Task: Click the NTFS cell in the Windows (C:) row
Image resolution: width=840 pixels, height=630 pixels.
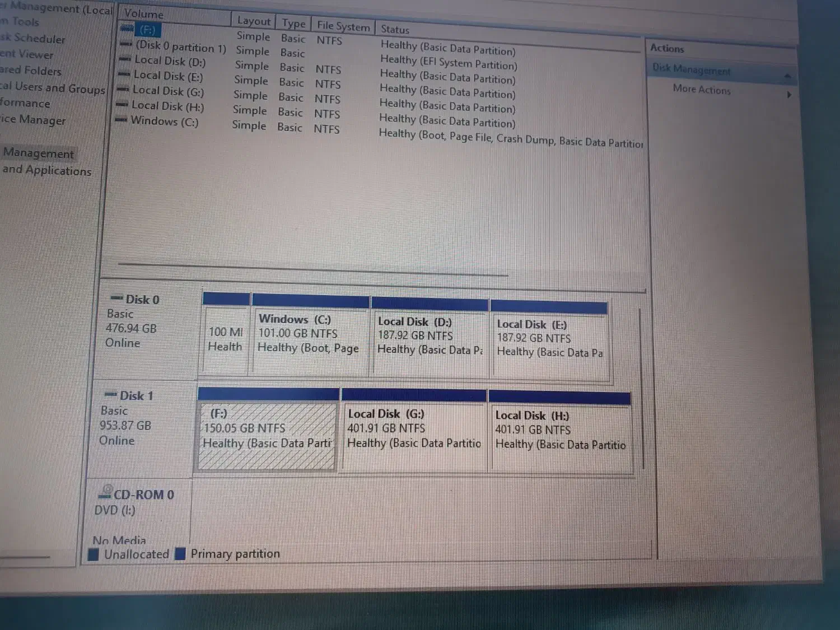Action: [326, 129]
